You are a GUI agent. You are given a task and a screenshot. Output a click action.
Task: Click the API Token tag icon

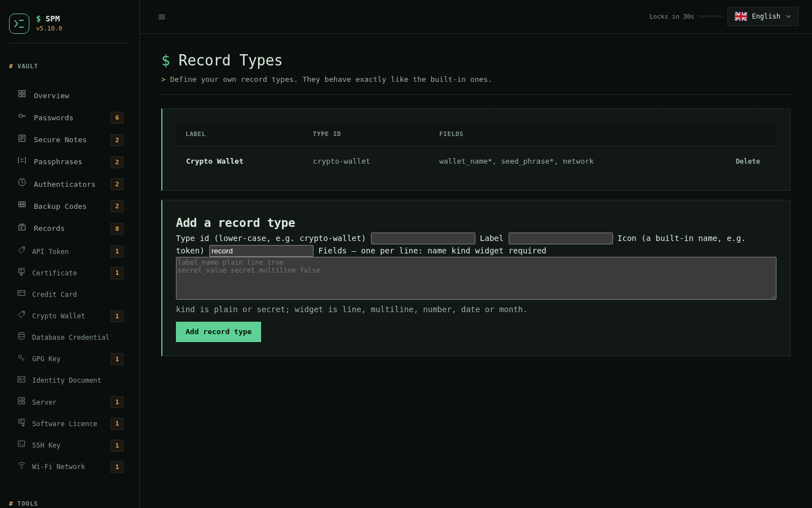point(21,250)
